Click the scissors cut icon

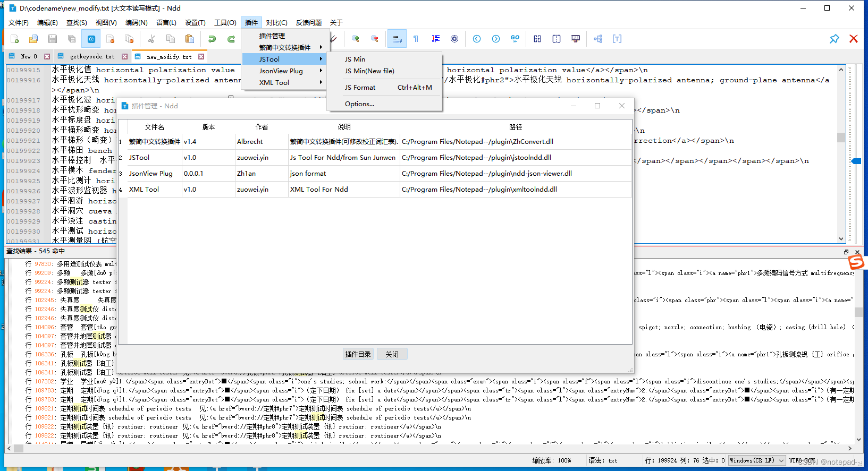(x=151, y=39)
